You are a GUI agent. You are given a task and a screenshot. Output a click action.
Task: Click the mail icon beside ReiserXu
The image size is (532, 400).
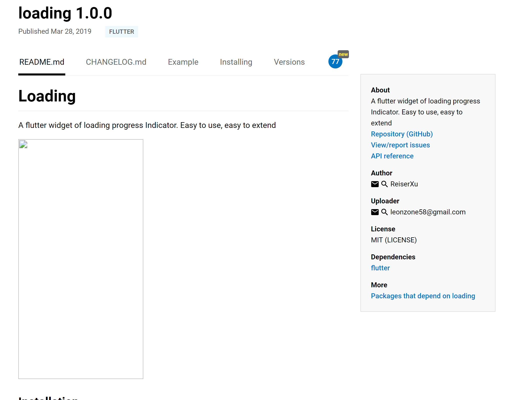click(374, 184)
